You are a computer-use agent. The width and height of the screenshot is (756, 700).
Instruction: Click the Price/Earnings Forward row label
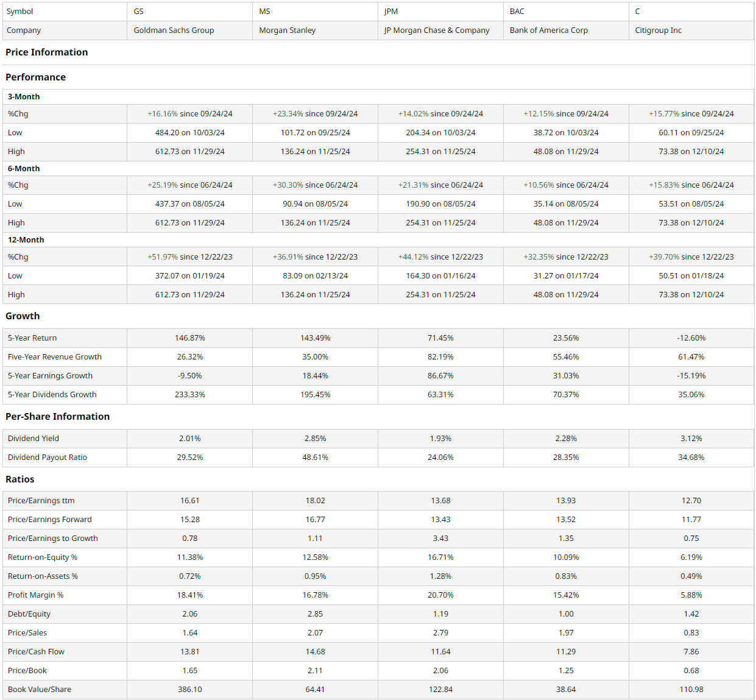click(50, 520)
